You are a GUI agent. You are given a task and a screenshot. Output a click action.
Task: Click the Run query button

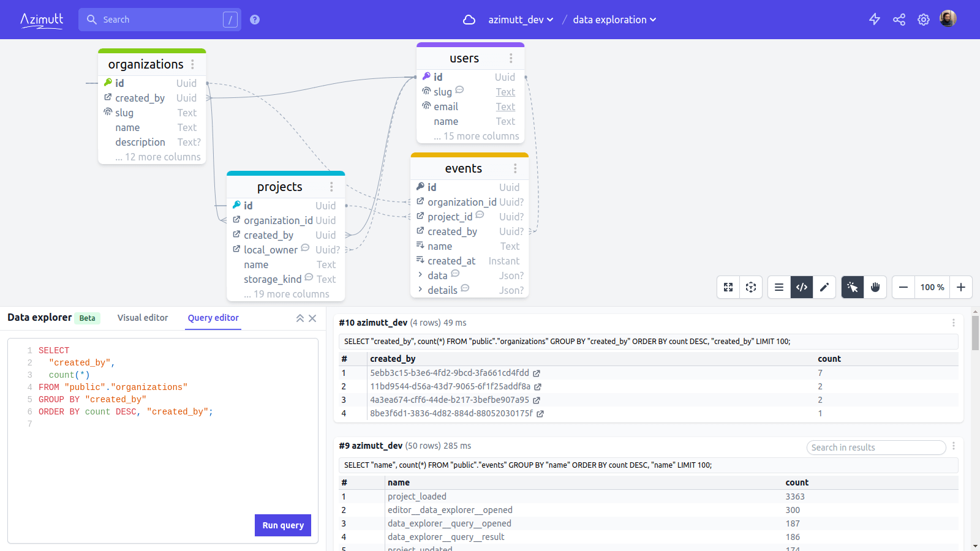(x=282, y=525)
